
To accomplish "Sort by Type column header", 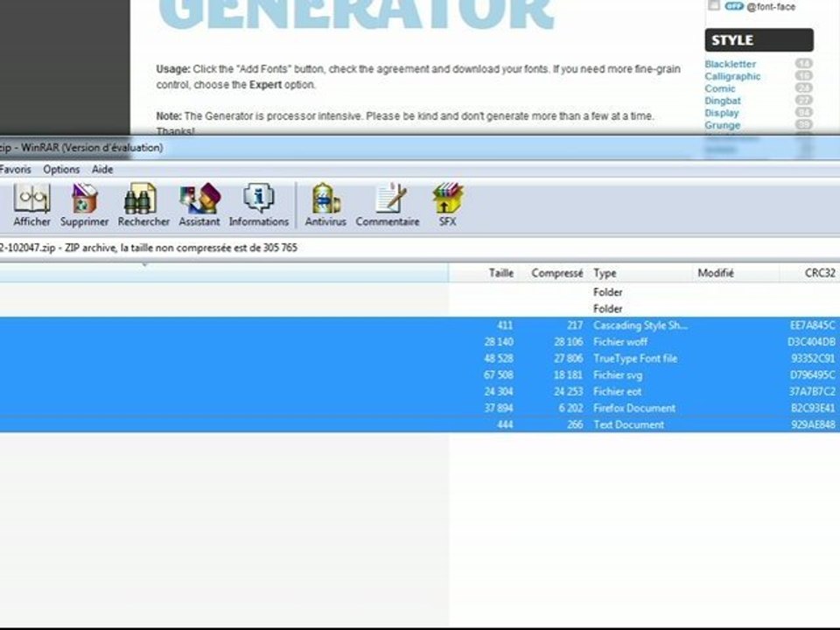I will pyautogui.click(x=640, y=273).
